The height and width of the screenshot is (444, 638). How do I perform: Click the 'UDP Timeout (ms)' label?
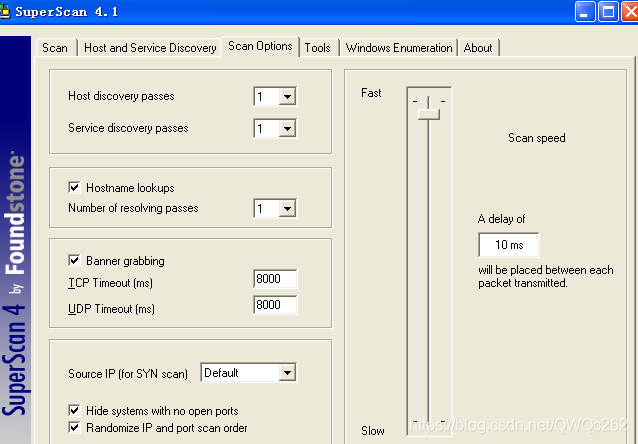coord(111,309)
